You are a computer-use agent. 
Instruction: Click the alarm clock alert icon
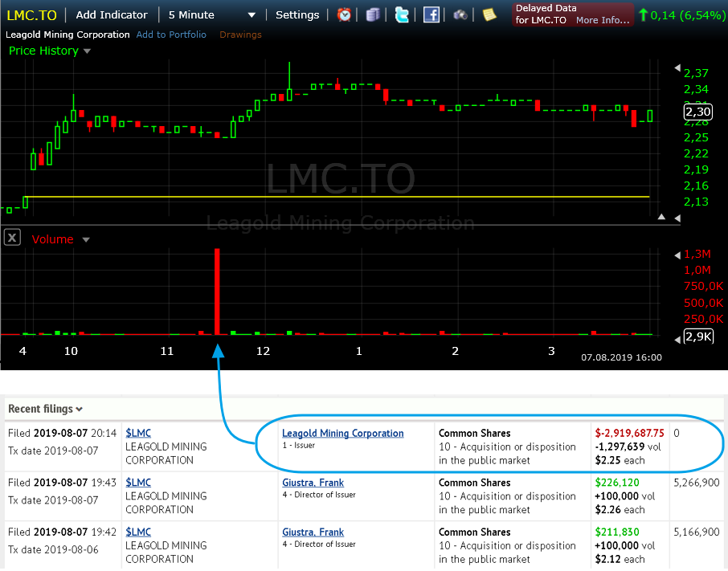pyautogui.click(x=344, y=14)
